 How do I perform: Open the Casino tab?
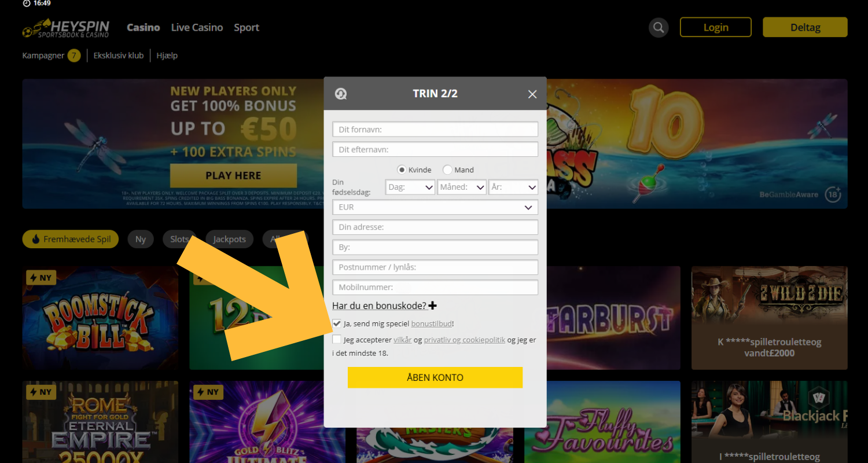[144, 27]
